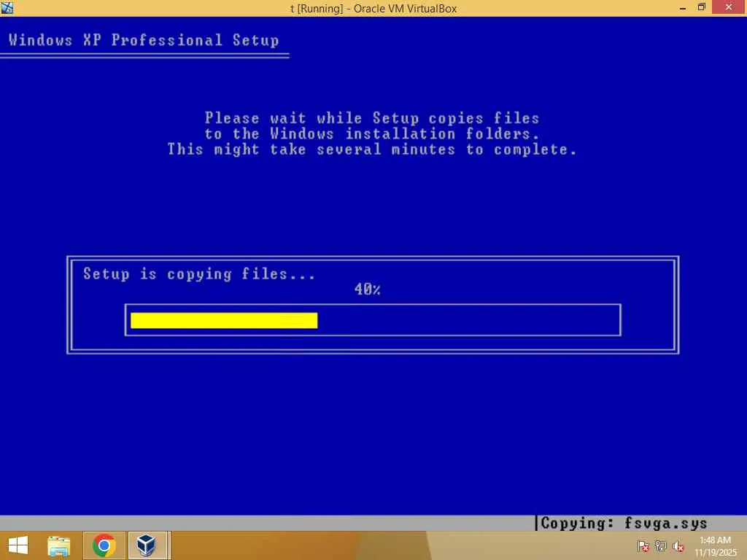The width and height of the screenshot is (747, 560).
Task: Click 'Windows XP Professional Setup' heading
Action: tap(144, 40)
